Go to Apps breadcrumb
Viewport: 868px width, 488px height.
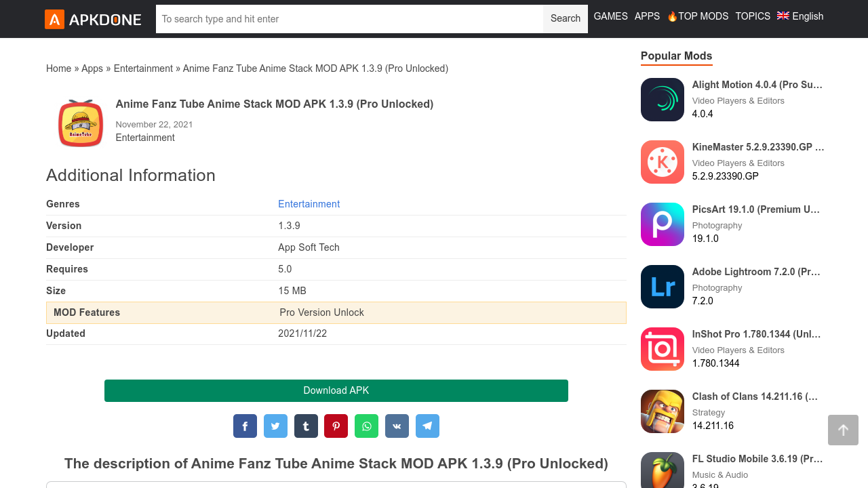click(92, 68)
